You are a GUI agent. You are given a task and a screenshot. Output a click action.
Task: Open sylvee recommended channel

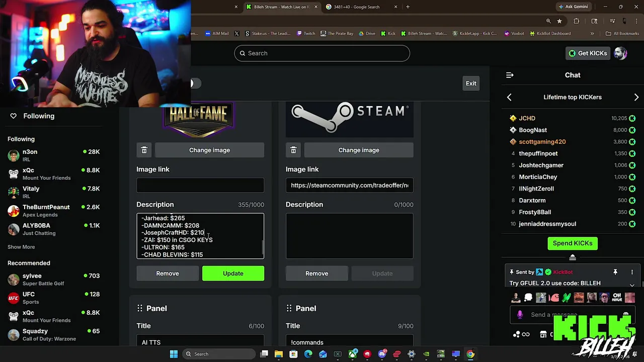pos(53,280)
